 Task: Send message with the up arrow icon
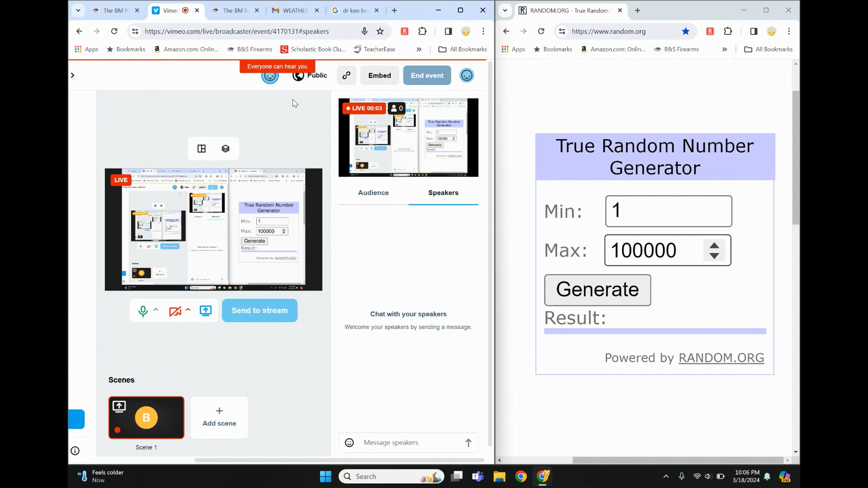(x=468, y=442)
